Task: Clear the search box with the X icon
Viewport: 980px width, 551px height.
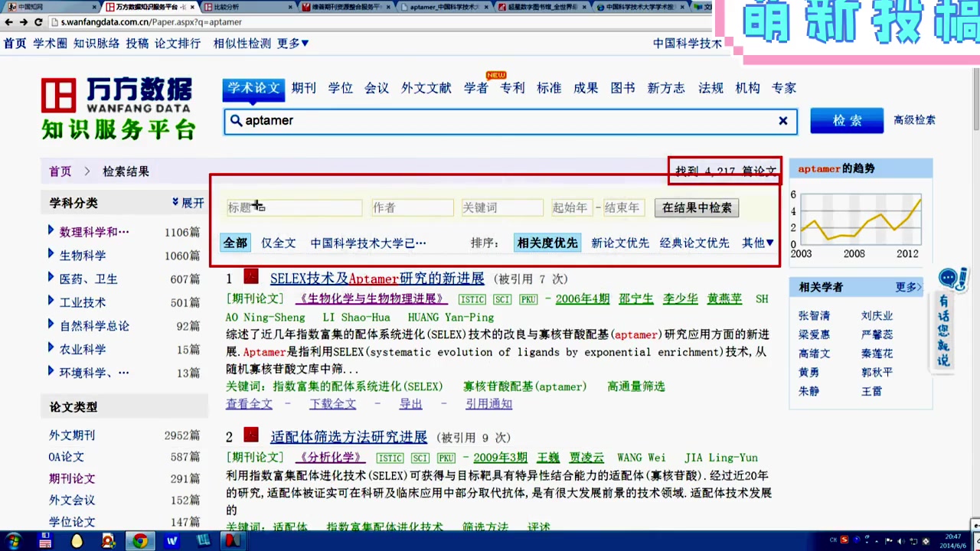Action: [x=783, y=121]
